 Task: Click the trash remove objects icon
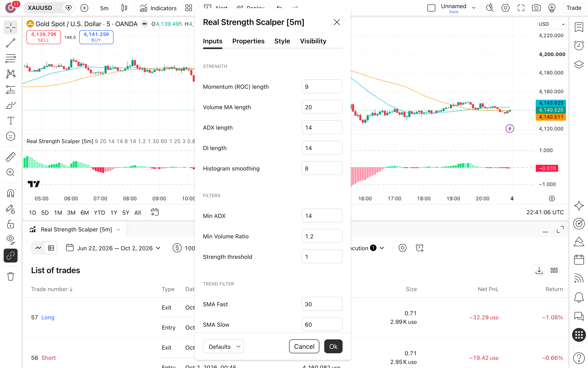[x=10, y=276]
